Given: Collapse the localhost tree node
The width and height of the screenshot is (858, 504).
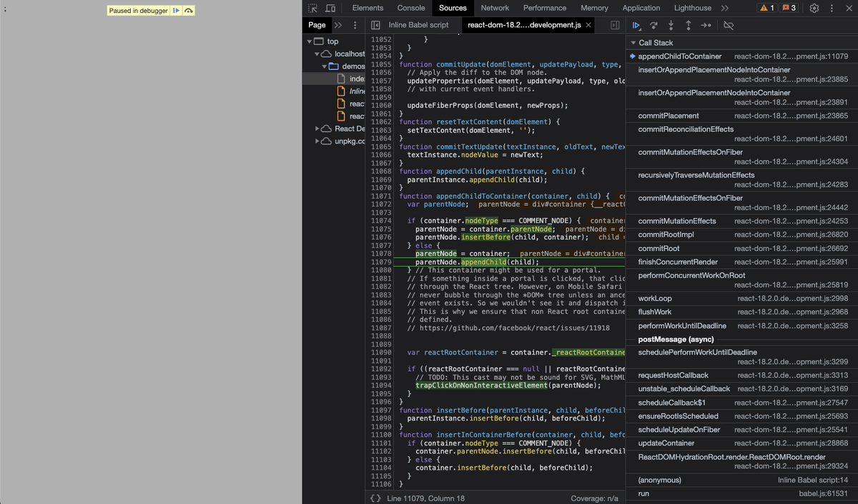Looking at the screenshot, I should 317,54.
